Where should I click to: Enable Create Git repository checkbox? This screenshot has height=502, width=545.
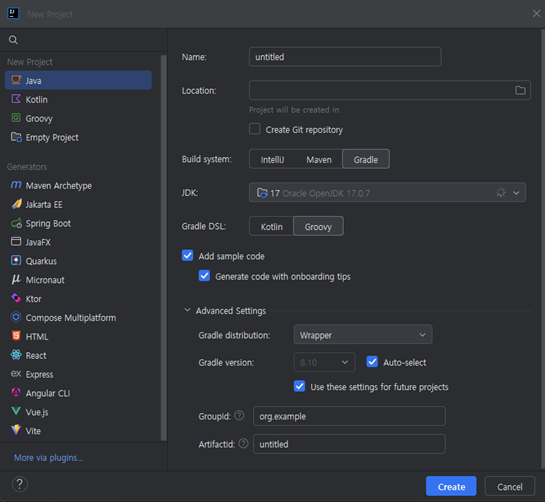coord(255,129)
